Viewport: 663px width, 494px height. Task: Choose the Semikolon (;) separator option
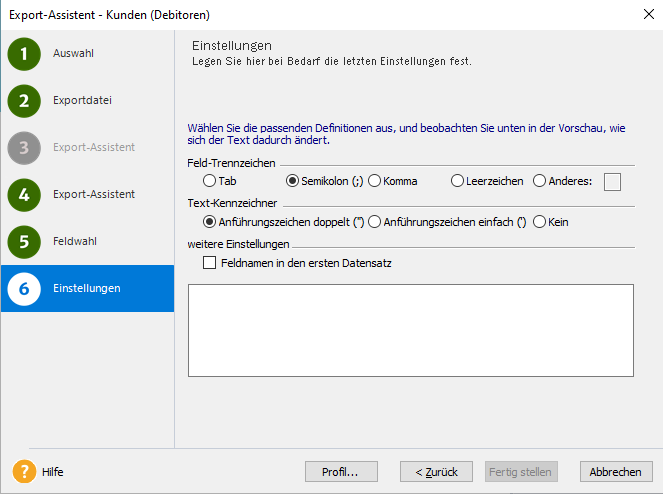pyautogui.click(x=293, y=181)
